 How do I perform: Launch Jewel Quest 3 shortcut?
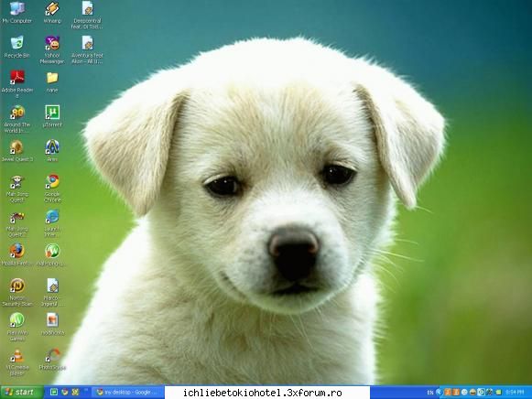(17, 150)
